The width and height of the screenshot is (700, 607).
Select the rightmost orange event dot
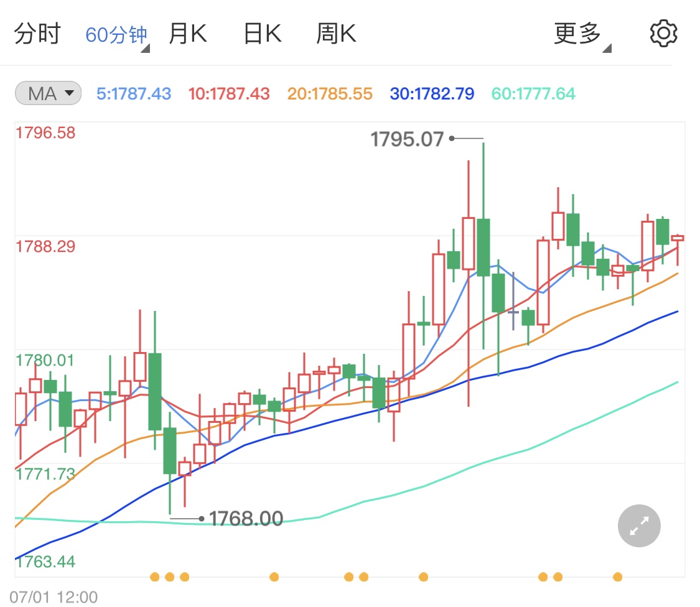click(617, 577)
